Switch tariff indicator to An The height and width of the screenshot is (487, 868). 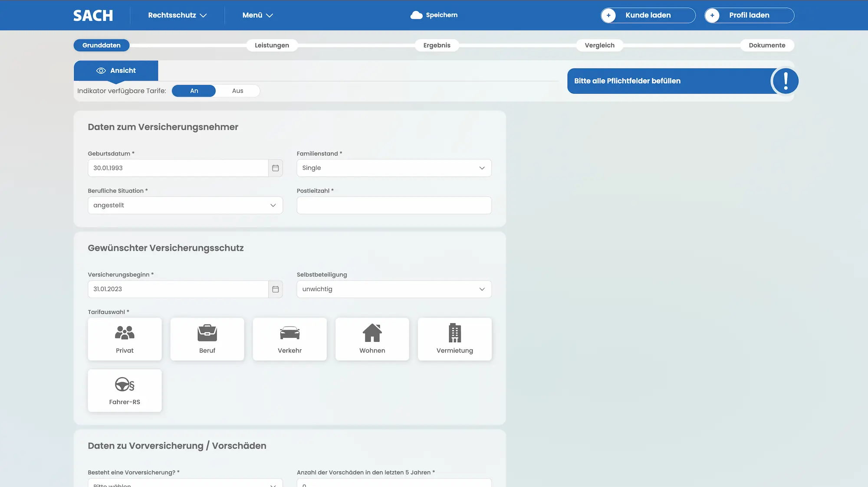(194, 91)
